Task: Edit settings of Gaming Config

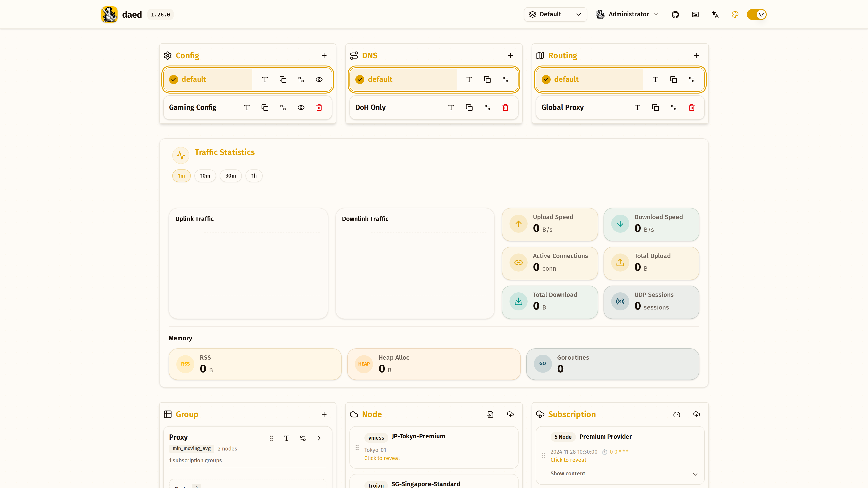Action: pyautogui.click(x=283, y=108)
